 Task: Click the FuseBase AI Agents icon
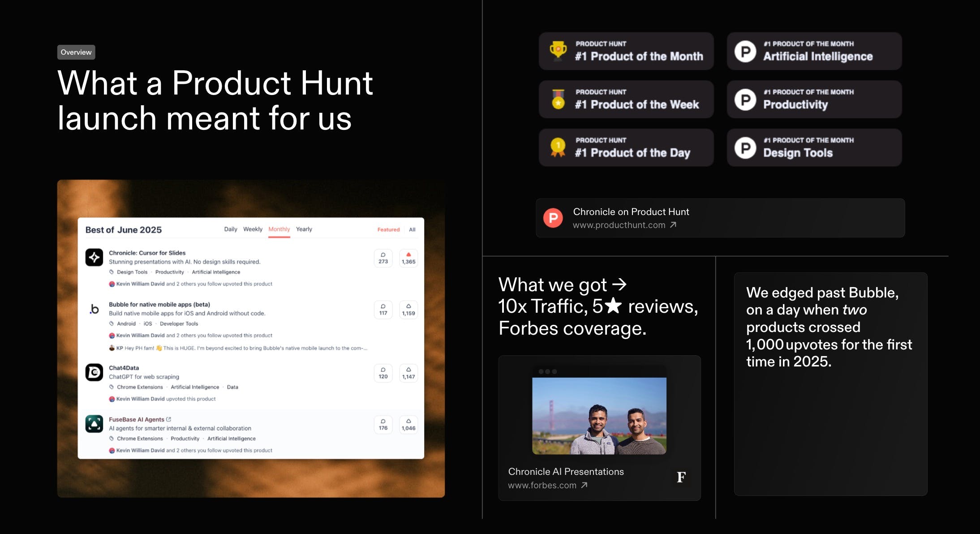[x=94, y=424]
